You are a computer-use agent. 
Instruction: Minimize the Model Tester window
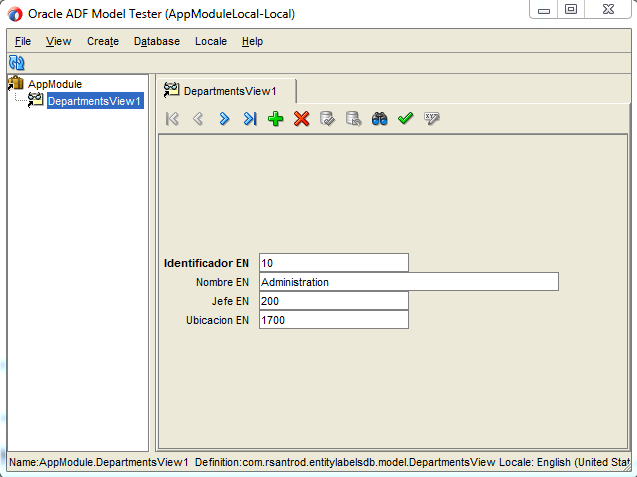tap(544, 10)
